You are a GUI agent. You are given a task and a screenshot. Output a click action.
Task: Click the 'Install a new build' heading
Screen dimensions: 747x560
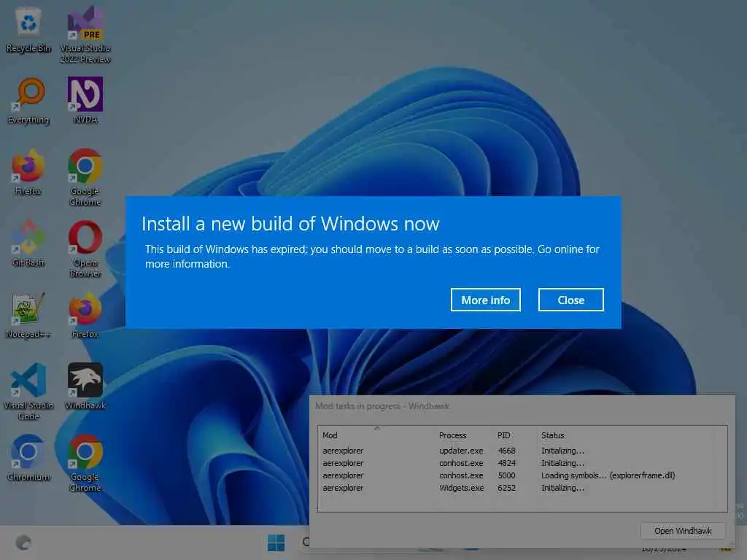point(290,224)
